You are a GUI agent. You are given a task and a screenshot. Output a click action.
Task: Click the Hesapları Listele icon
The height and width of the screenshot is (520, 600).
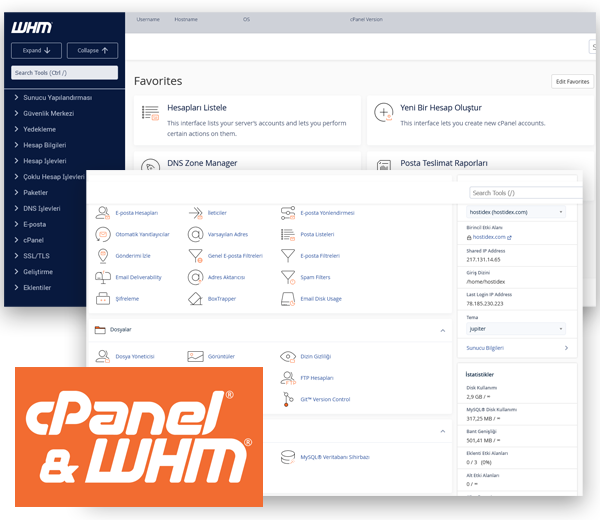(151, 113)
